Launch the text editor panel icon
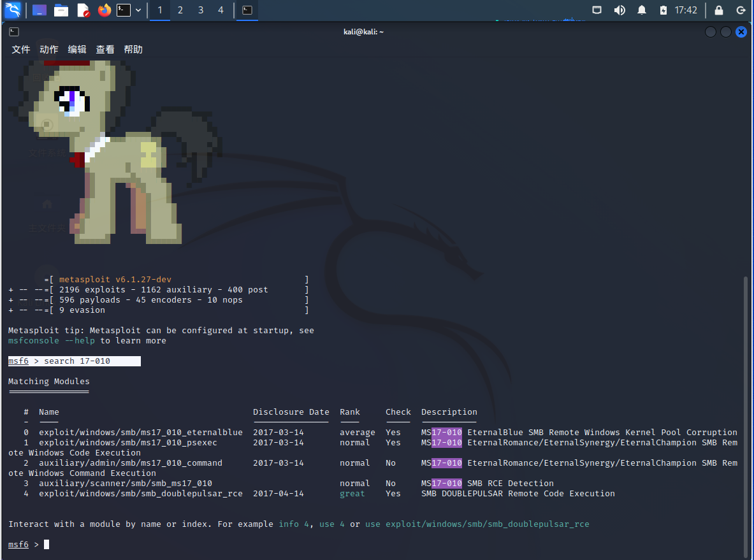This screenshot has height=560, width=754. [83, 10]
